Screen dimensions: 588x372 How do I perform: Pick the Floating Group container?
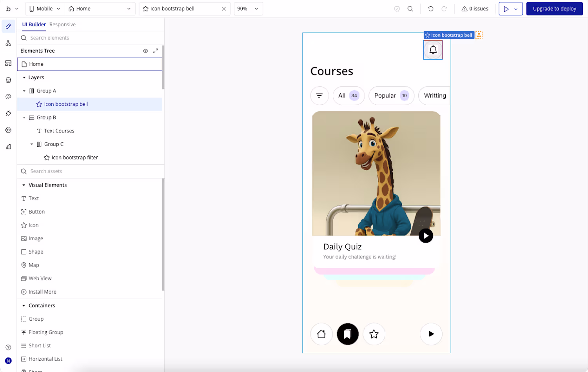pyautogui.click(x=42, y=332)
